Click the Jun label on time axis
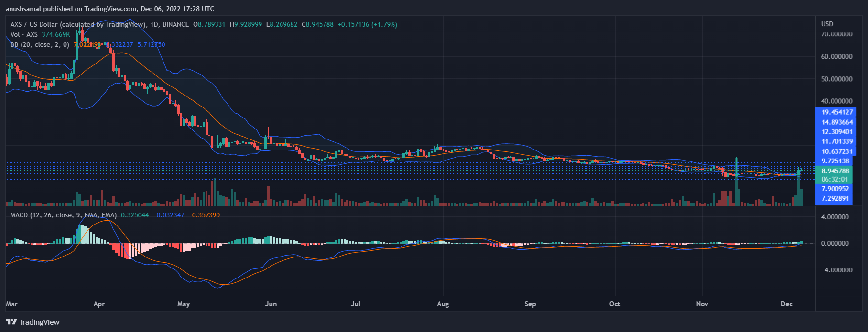This screenshot has height=332, width=868. (x=271, y=304)
